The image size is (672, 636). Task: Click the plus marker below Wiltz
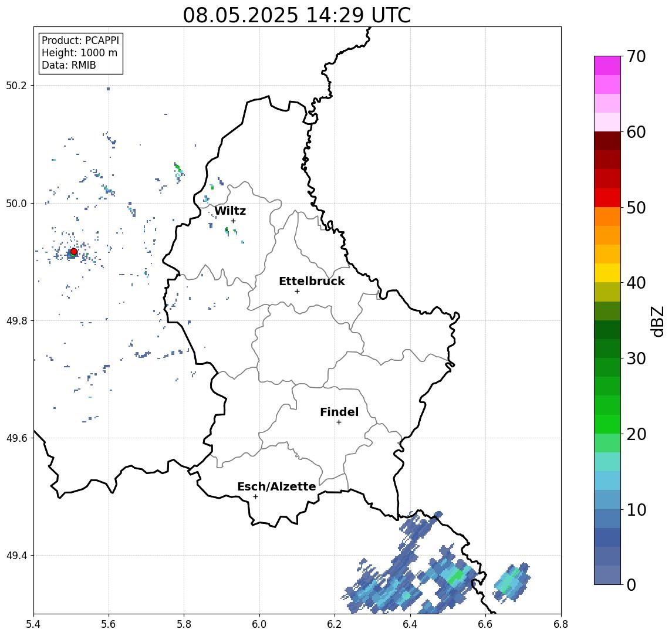[x=233, y=221]
